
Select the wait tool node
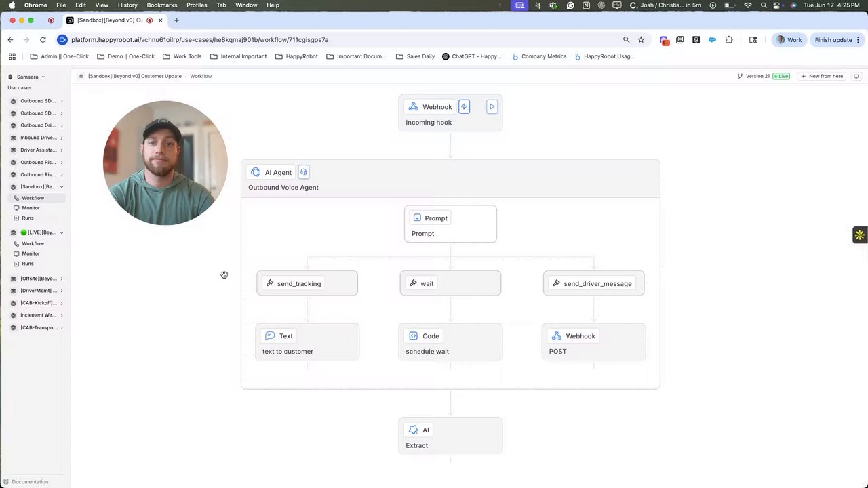point(450,283)
